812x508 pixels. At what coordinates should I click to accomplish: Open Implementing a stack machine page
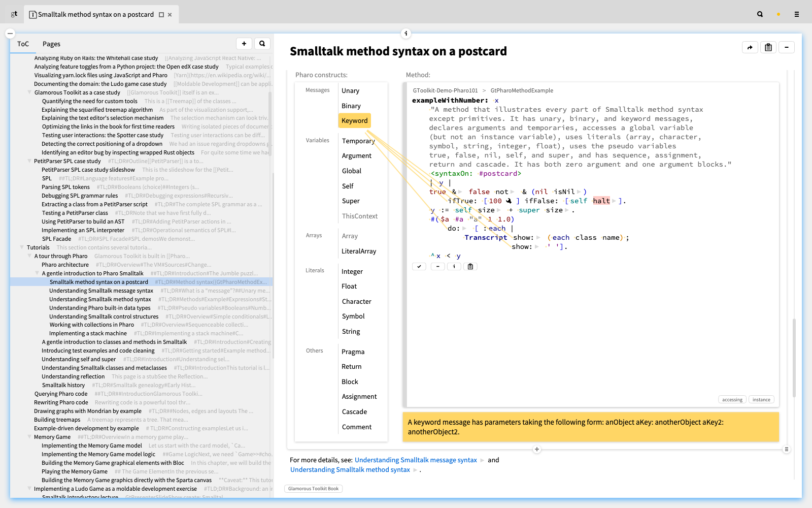(x=88, y=334)
